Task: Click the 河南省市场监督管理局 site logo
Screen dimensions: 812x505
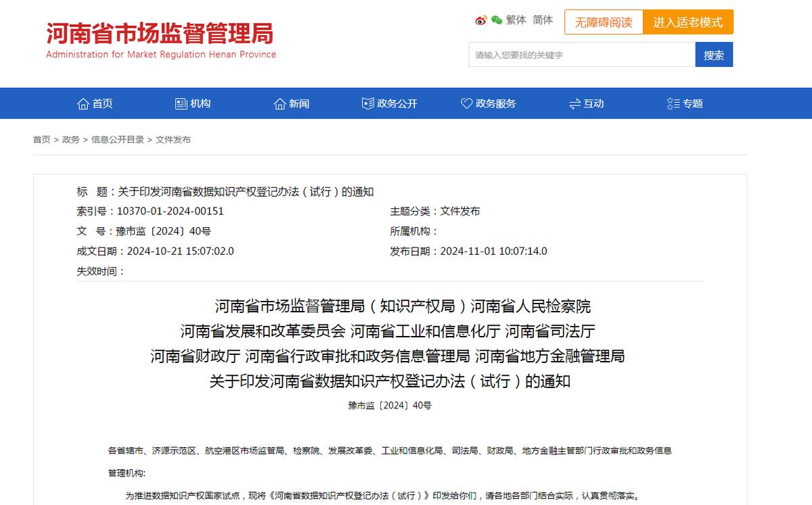Action: click(x=160, y=40)
